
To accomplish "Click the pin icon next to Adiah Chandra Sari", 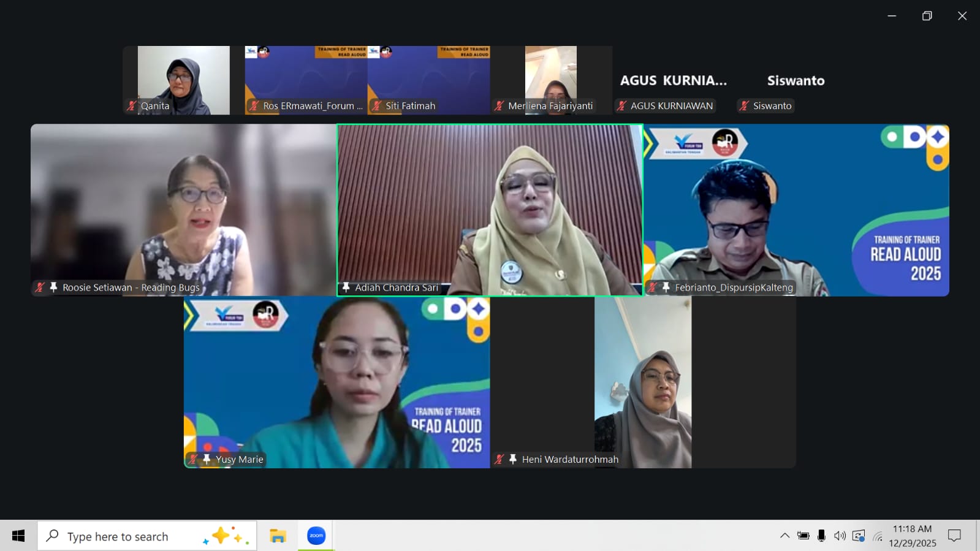I will click(x=346, y=287).
